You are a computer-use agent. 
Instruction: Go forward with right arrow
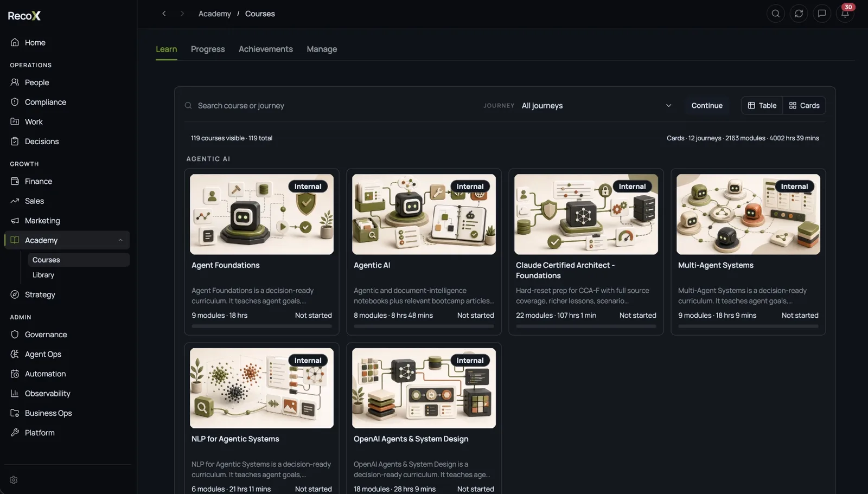point(182,14)
